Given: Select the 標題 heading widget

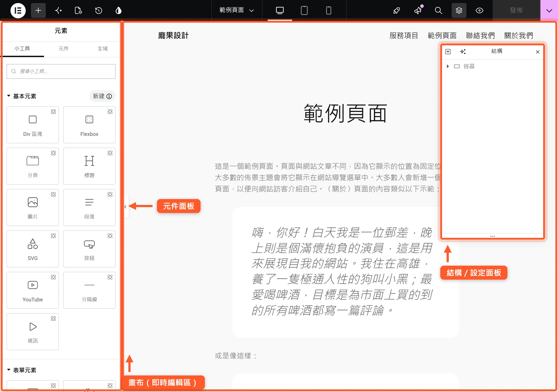Looking at the screenshot, I should [89, 166].
